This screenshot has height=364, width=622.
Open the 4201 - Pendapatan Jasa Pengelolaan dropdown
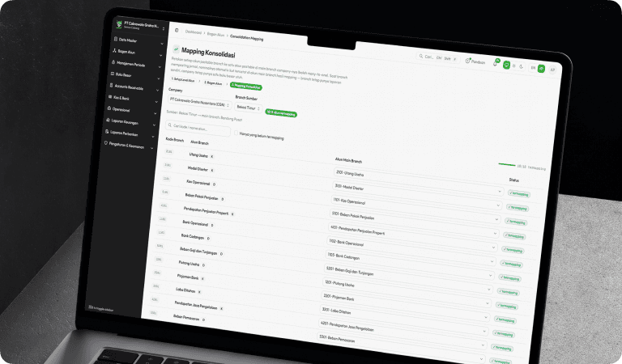point(401,333)
